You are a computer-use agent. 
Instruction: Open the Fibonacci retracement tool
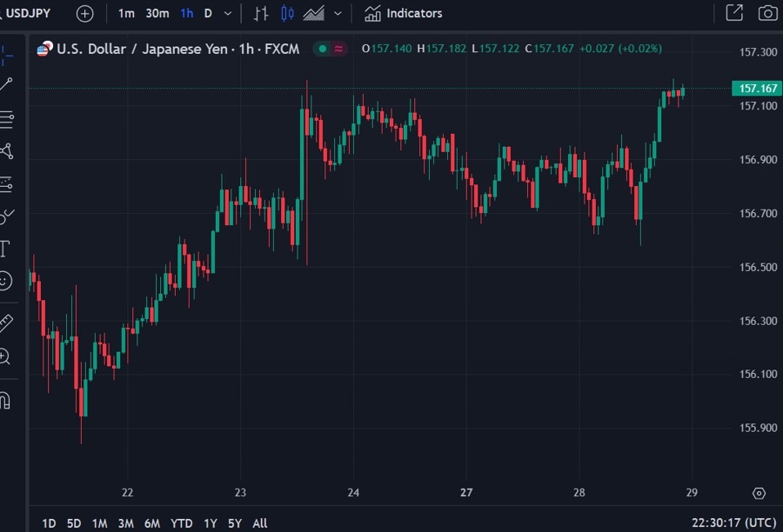click(6, 119)
